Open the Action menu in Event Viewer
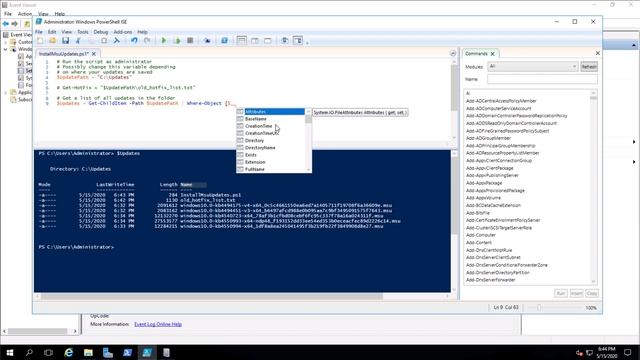This screenshot has width=640, height=360. coord(25,14)
